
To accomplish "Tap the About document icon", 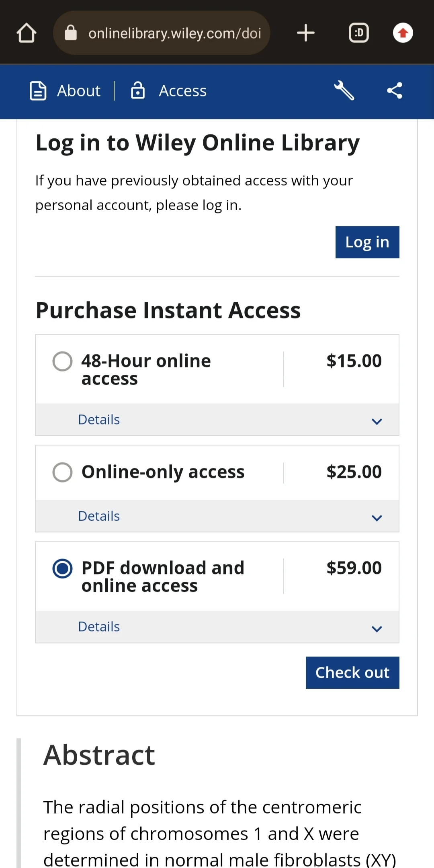I will [x=38, y=90].
